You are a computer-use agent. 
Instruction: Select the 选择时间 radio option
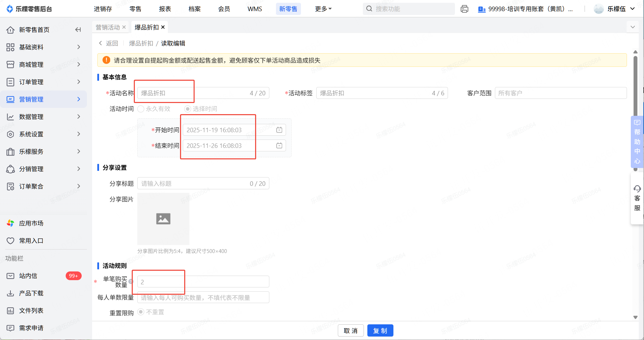188,109
